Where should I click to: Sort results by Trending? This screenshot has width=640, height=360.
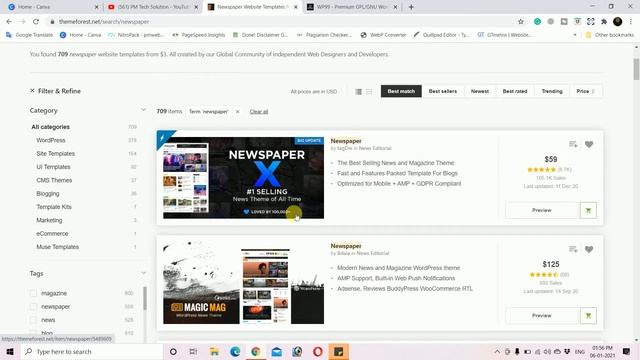coord(552,91)
